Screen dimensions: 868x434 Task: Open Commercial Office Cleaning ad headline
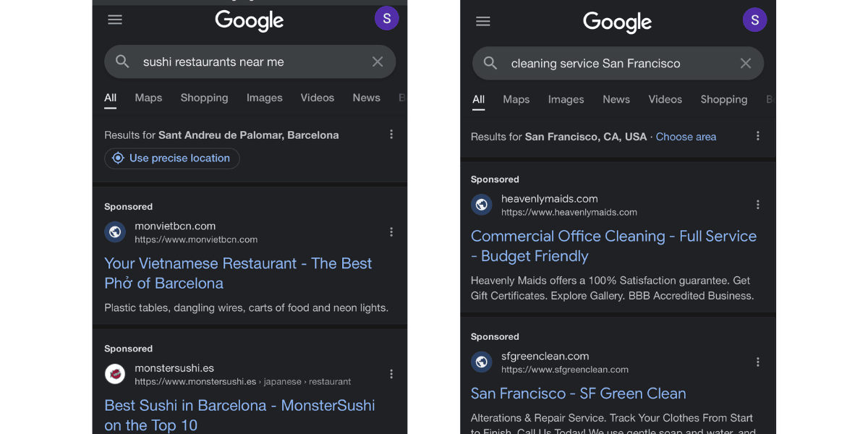[613, 246]
